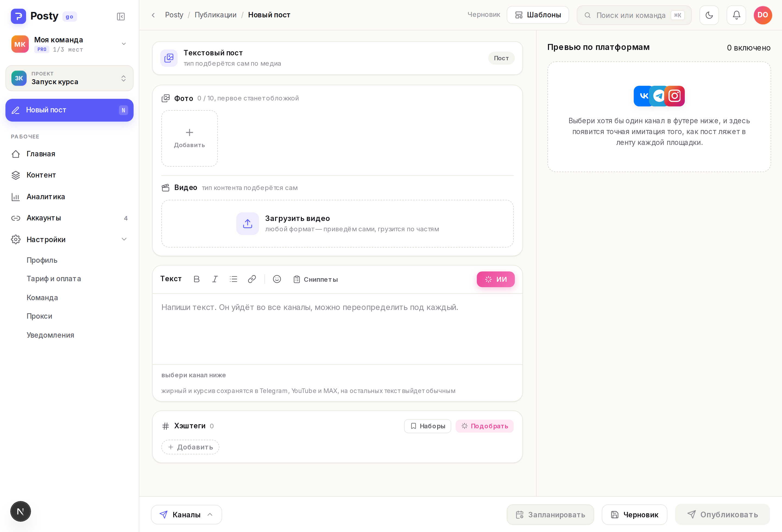Toggle dark mode moon icon

tap(709, 15)
